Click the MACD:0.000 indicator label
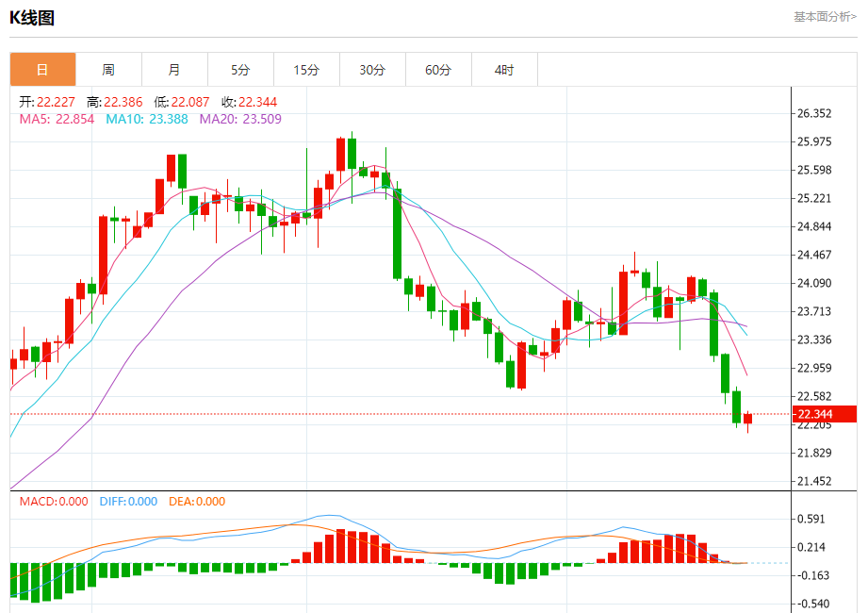The image size is (868, 613). [x=54, y=502]
